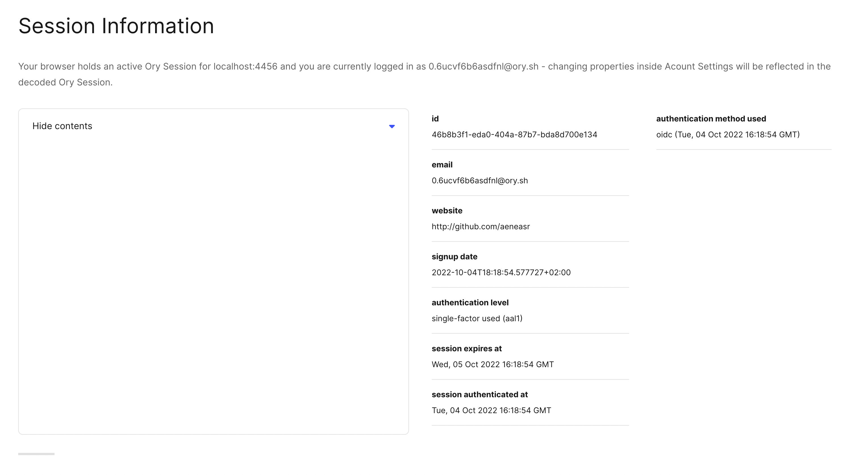Image resolution: width=868 pixels, height=475 pixels.
Task: Click the "email" field label
Action: tap(442, 165)
